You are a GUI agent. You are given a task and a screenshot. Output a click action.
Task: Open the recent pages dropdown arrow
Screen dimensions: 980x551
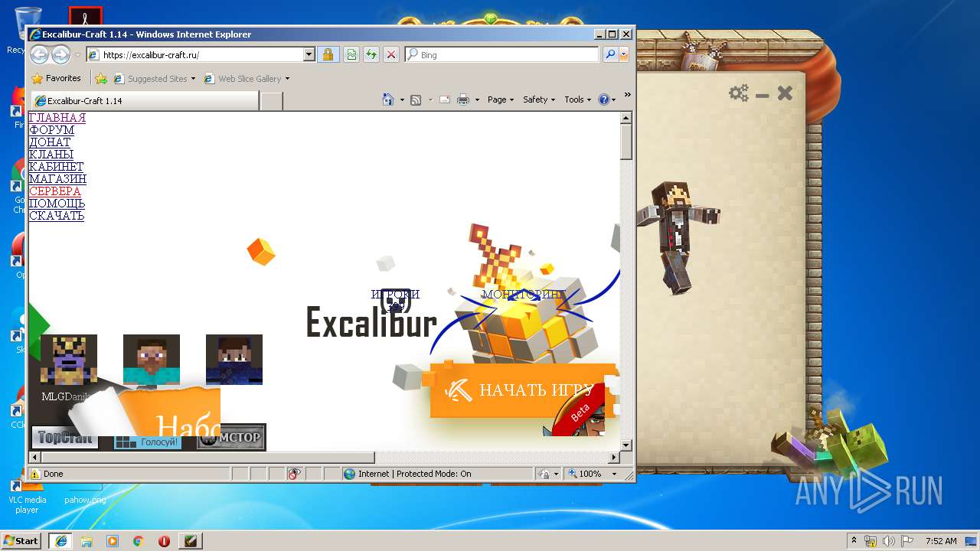pos(77,55)
